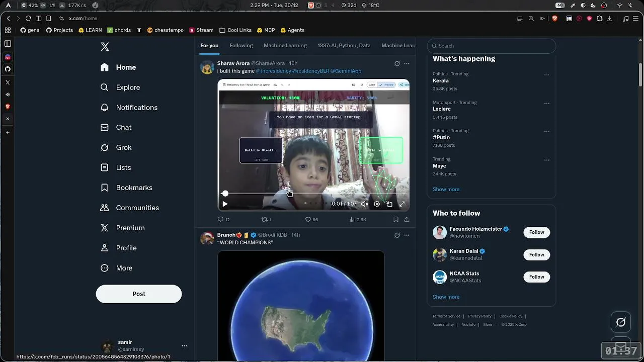Image resolution: width=644 pixels, height=362 pixels.
Task: Open video settings gear
Action: coord(377,204)
